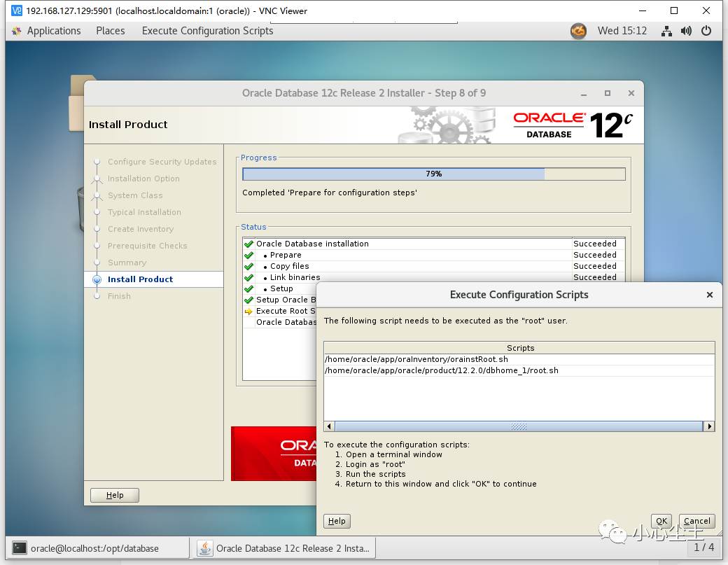Image resolution: width=728 pixels, height=565 pixels.
Task: Switch to Oracle Database 12c installer taskbar item
Action: 284,548
